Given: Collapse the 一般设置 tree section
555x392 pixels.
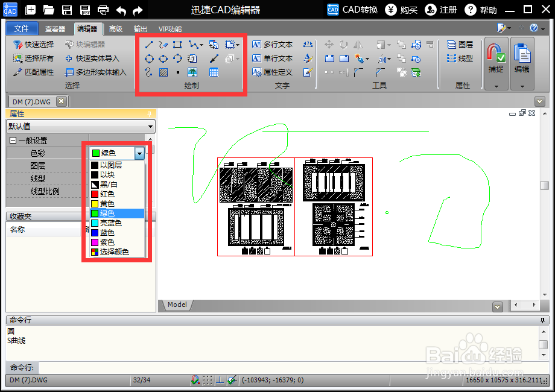Looking at the screenshot, I should click(x=13, y=141).
